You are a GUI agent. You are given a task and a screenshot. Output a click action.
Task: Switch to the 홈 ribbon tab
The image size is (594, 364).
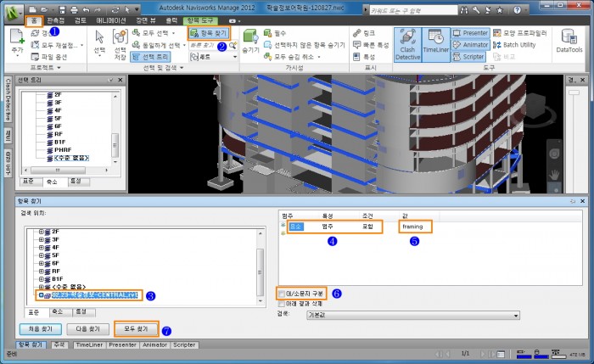tap(32, 19)
